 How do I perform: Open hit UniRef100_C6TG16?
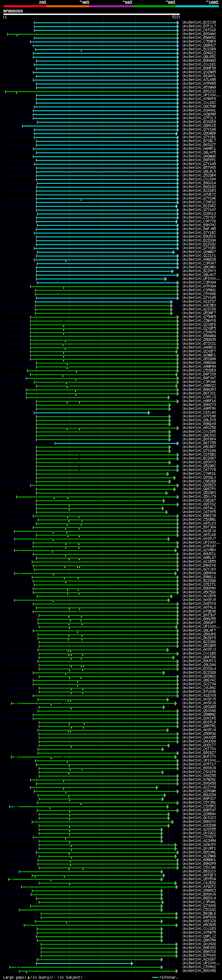coord(199,30)
